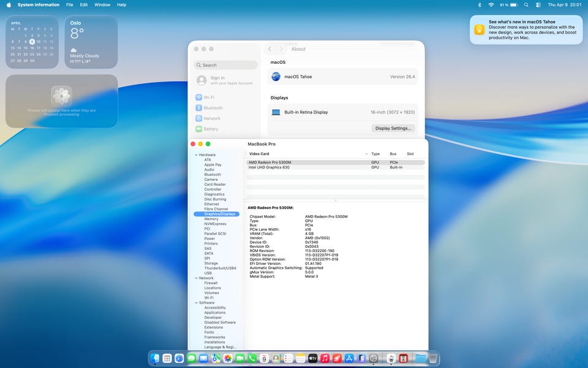Open the Apple menu

[x=9, y=5]
